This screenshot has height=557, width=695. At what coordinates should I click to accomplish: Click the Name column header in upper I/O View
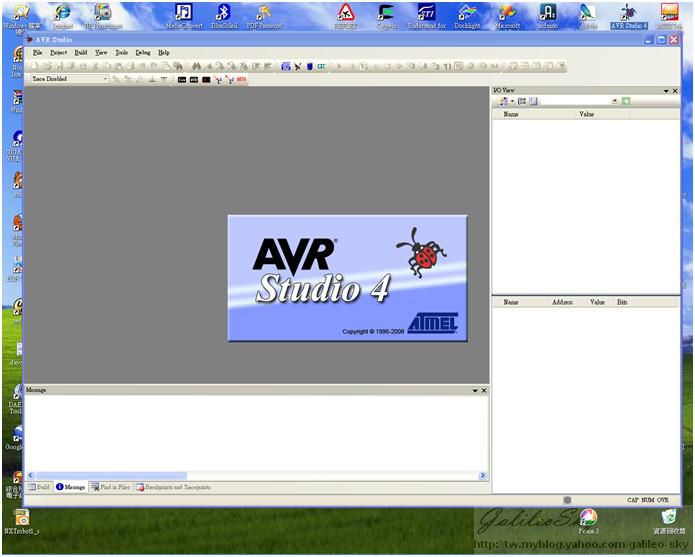[x=511, y=114]
